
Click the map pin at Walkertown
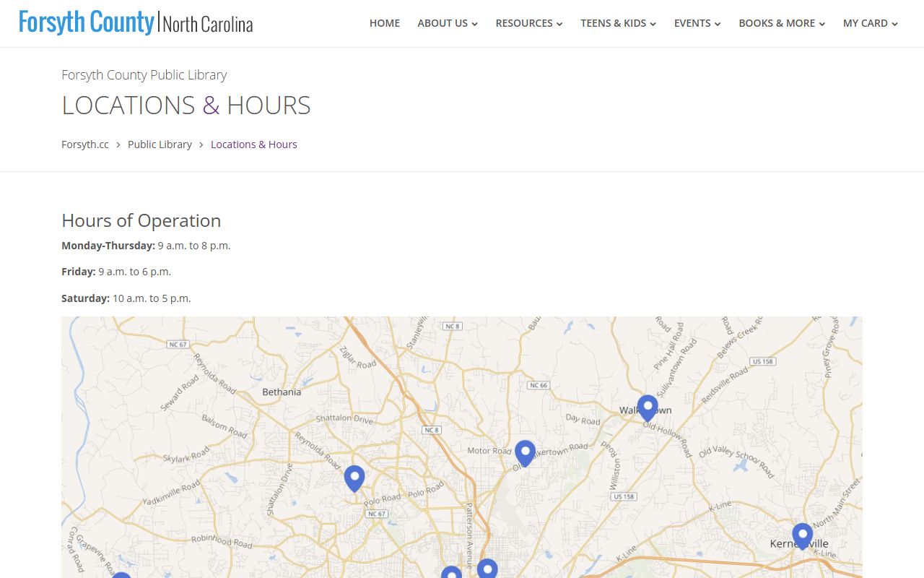648,407
